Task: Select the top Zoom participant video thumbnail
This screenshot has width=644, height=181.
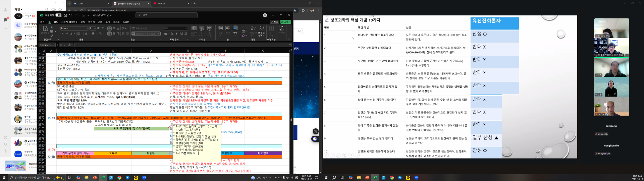Action: pos(611,28)
